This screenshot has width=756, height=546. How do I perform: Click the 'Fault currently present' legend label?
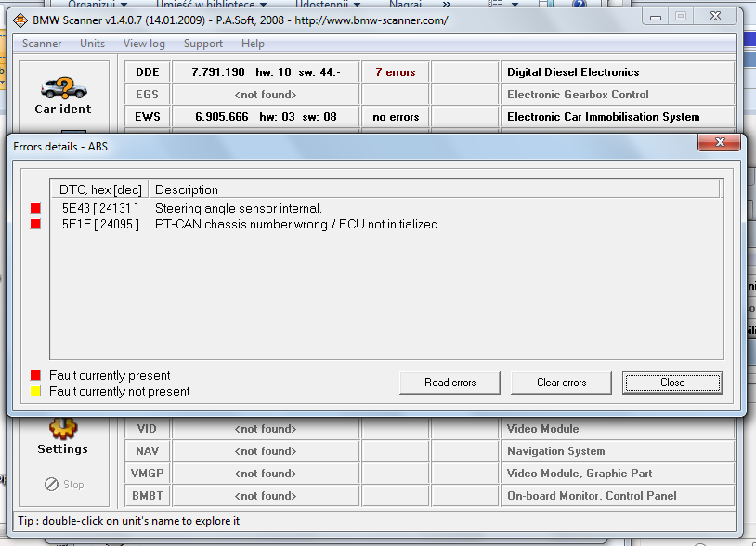coord(110,375)
